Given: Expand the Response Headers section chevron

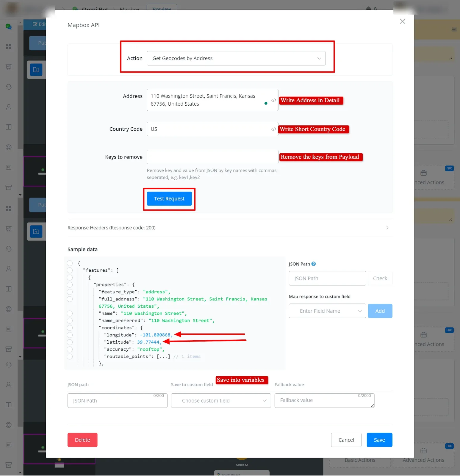Looking at the screenshot, I should point(387,228).
